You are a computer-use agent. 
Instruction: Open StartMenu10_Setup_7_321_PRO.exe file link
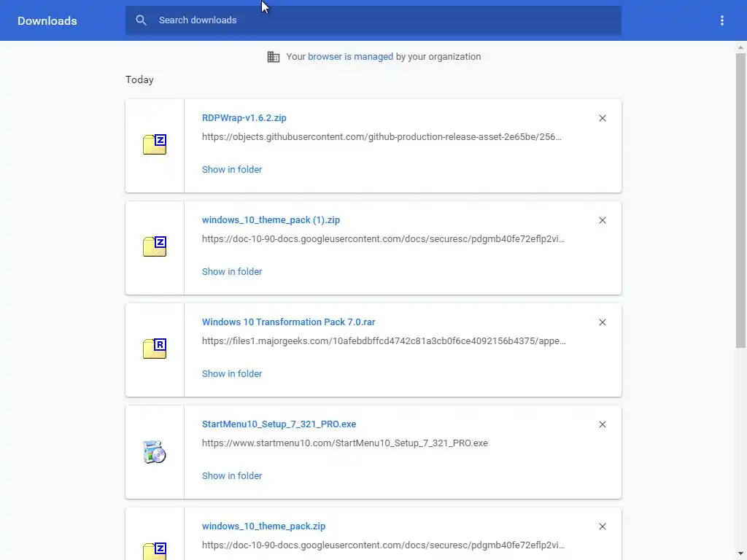(x=279, y=424)
